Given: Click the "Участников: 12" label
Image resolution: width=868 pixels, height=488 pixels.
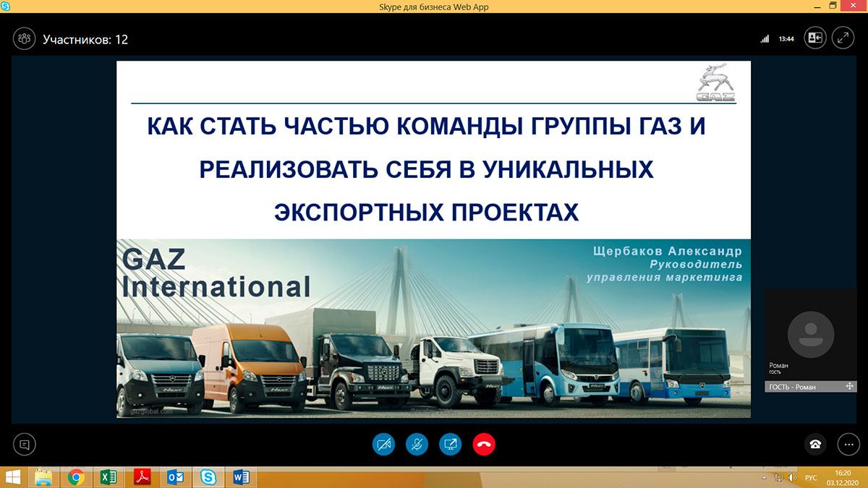Looking at the screenshot, I should (x=85, y=40).
